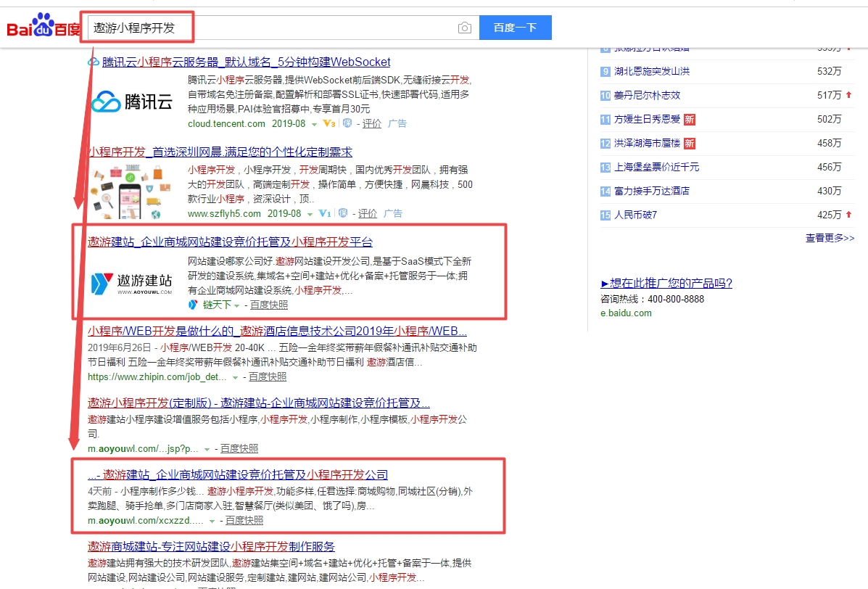The image size is (868, 589).
Task: Expand dropdown arrow after zhipin.com URL
Action: [235, 377]
